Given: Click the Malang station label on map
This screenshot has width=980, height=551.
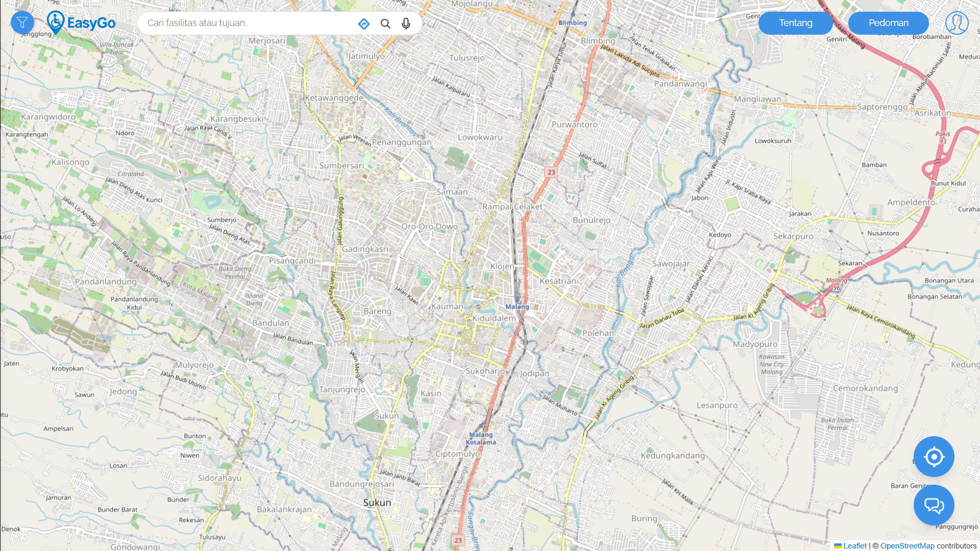Looking at the screenshot, I should coord(517,307).
